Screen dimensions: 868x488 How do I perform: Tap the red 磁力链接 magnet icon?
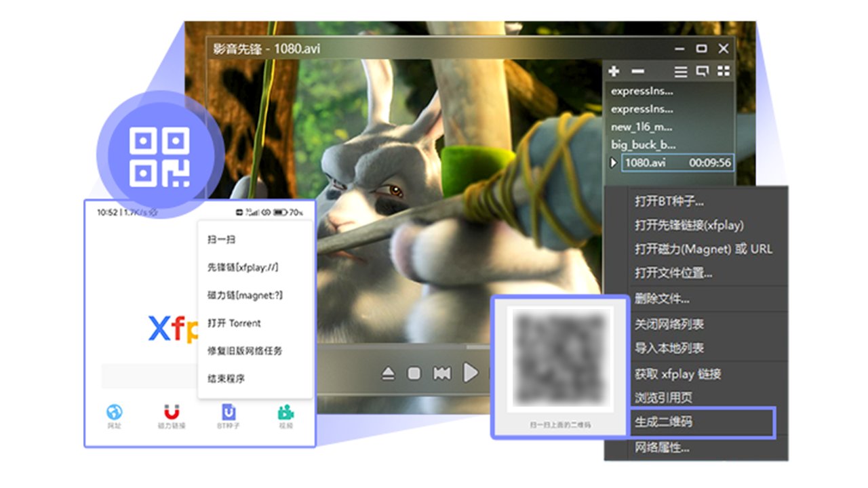tap(170, 413)
